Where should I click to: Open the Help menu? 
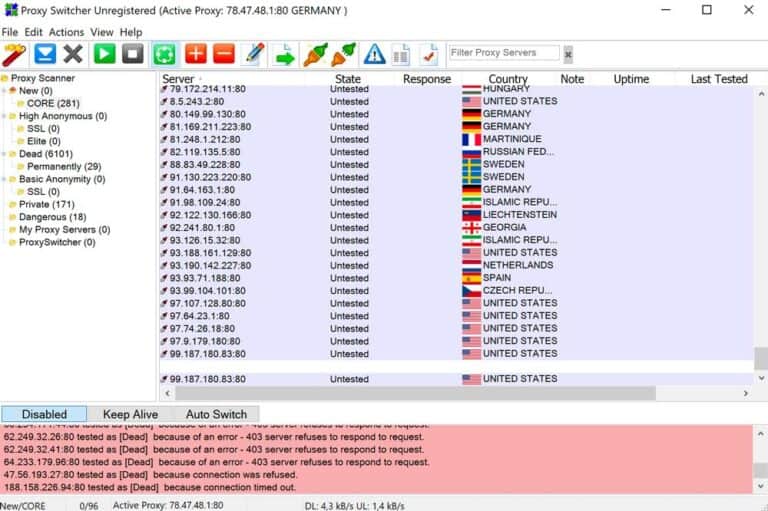(x=131, y=32)
